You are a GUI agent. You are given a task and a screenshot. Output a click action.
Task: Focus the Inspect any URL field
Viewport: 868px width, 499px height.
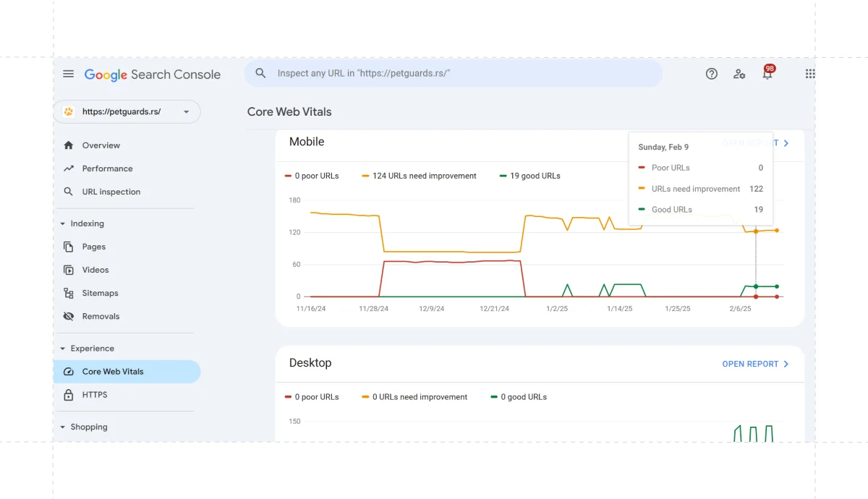pos(454,73)
